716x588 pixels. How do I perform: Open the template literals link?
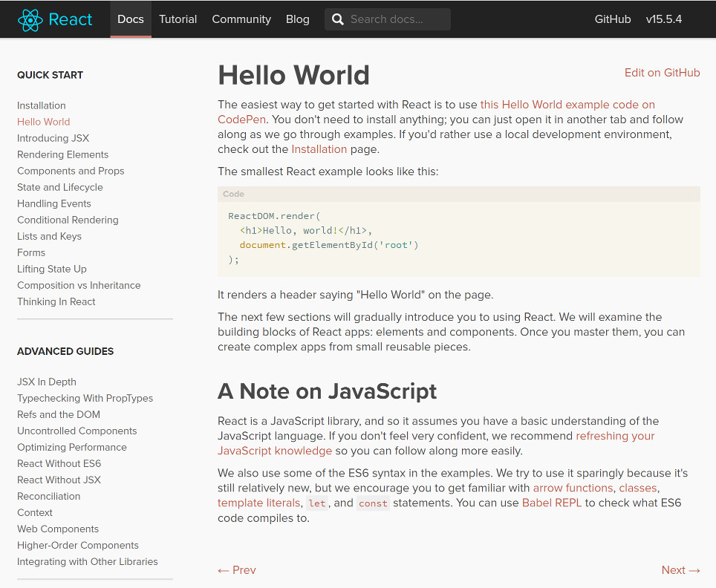pos(258,503)
